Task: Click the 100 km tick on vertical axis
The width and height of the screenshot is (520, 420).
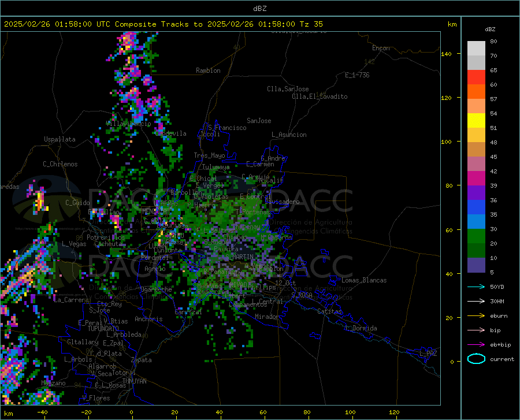Action: point(447,142)
